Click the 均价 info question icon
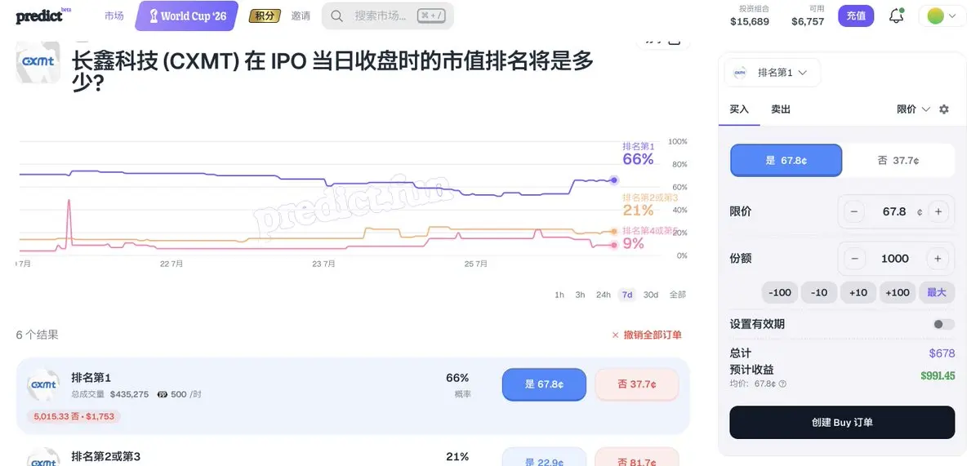The image size is (980, 466). coord(782,384)
